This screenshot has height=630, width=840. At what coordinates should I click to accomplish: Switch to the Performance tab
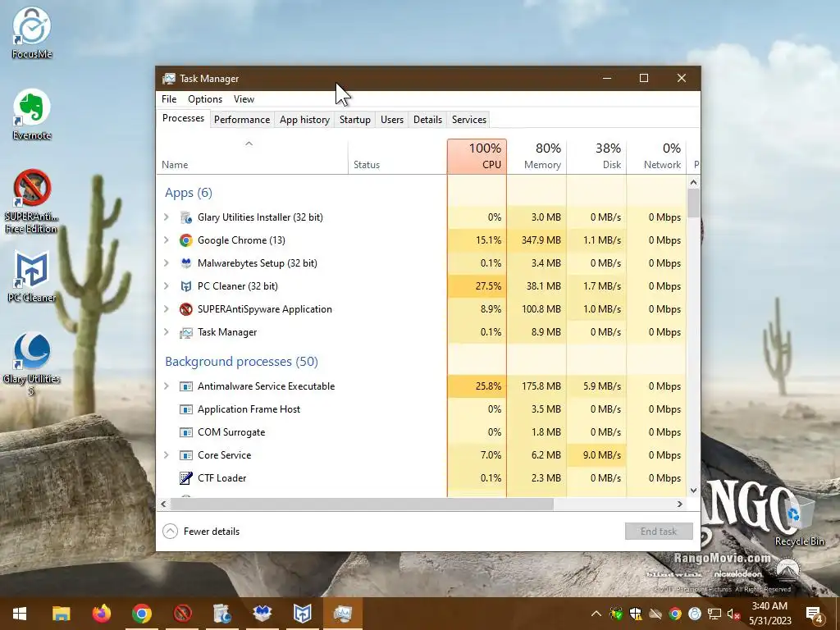[242, 120]
